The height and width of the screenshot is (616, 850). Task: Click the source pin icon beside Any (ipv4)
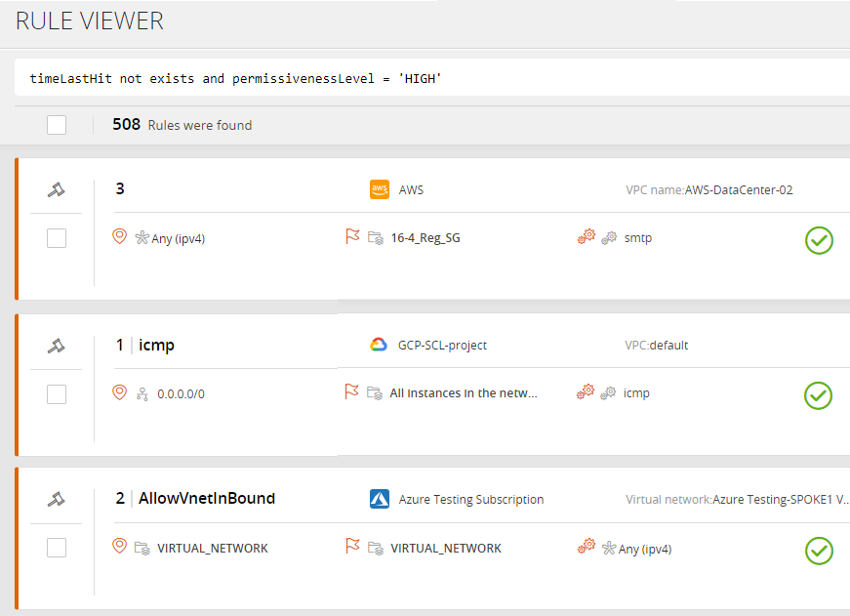pos(120,237)
